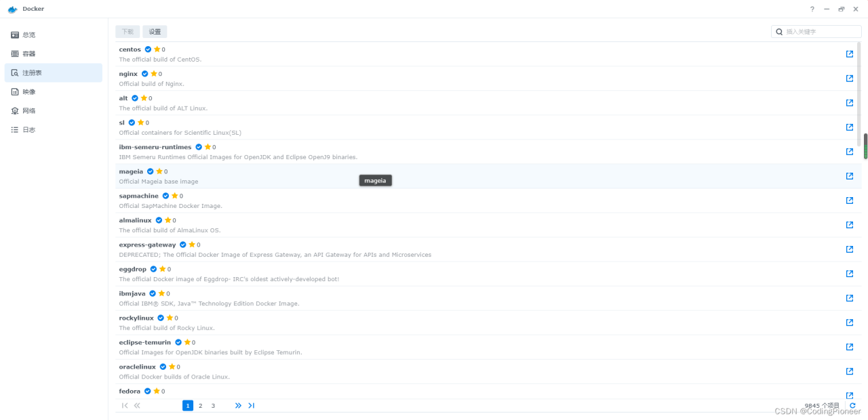Viewport: 868px width, 420px height.
Task: Jump to the last page arrow
Action: pos(251,406)
